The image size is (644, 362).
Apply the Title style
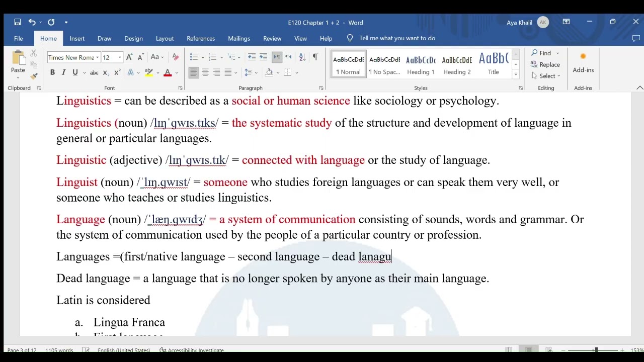click(x=493, y=65)
